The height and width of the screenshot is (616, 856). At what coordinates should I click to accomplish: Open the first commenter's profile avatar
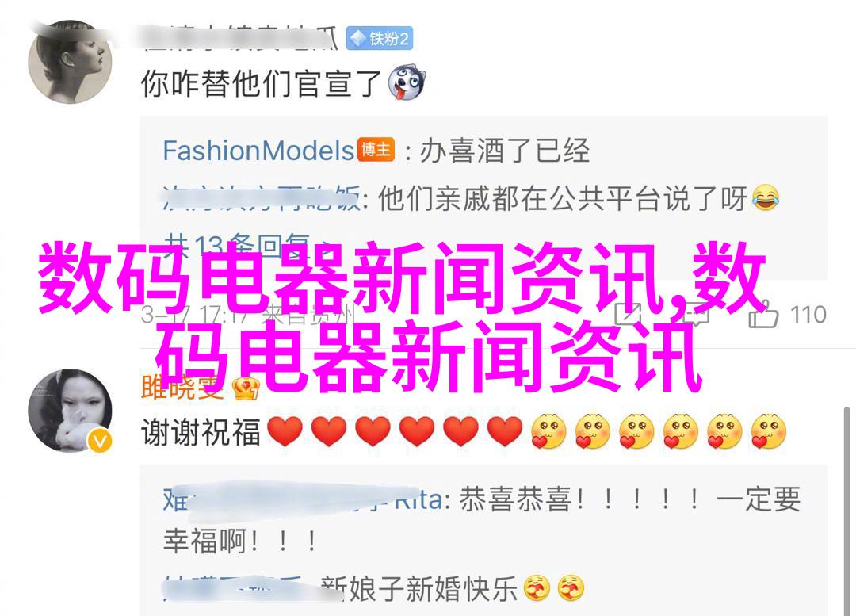[70, 62]
